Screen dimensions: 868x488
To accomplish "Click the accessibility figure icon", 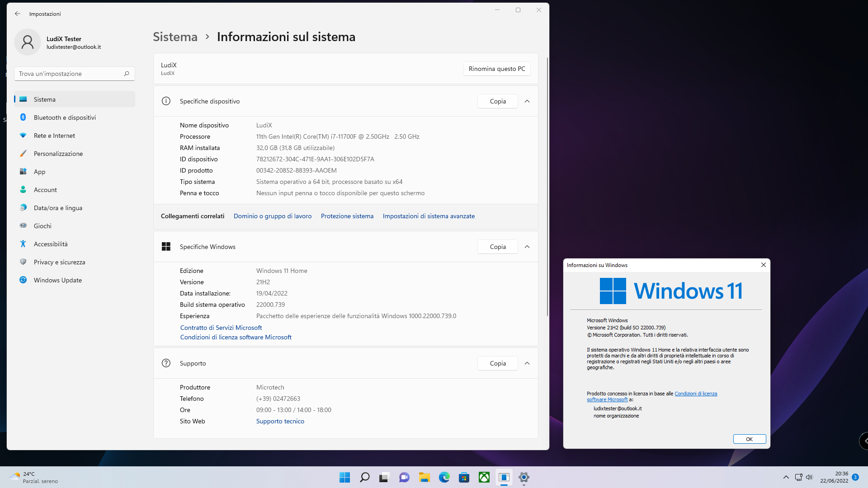I will point(23,244).
